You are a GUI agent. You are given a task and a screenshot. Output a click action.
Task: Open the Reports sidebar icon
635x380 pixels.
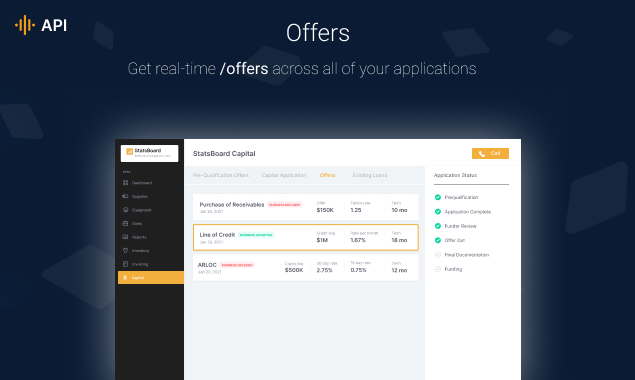126,237
